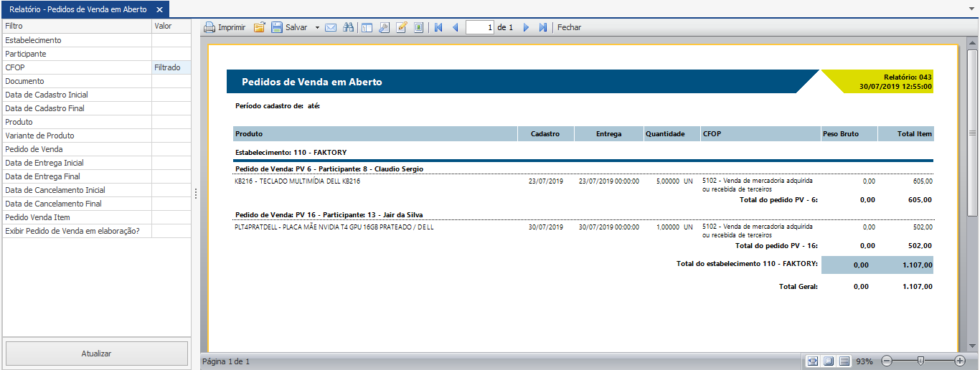Click the Imprimir printer button
The width and height of the screenshot is (980, 370).
click(225, 27)
